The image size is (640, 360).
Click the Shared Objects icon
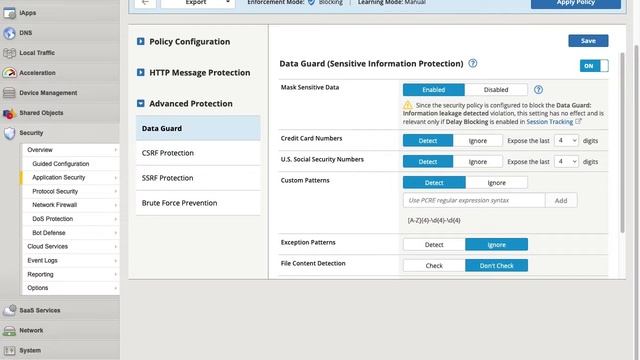pyautogui.click(x=9, y=113)
